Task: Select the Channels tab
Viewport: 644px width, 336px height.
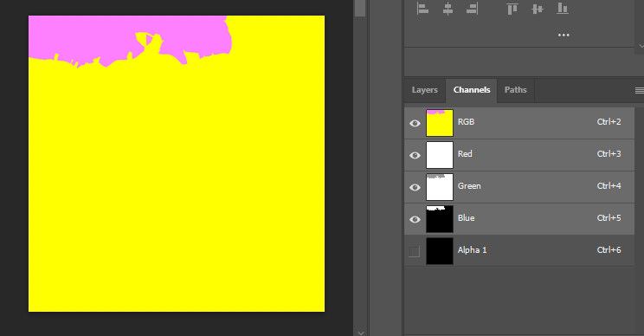Action: (x=472, y=90)
